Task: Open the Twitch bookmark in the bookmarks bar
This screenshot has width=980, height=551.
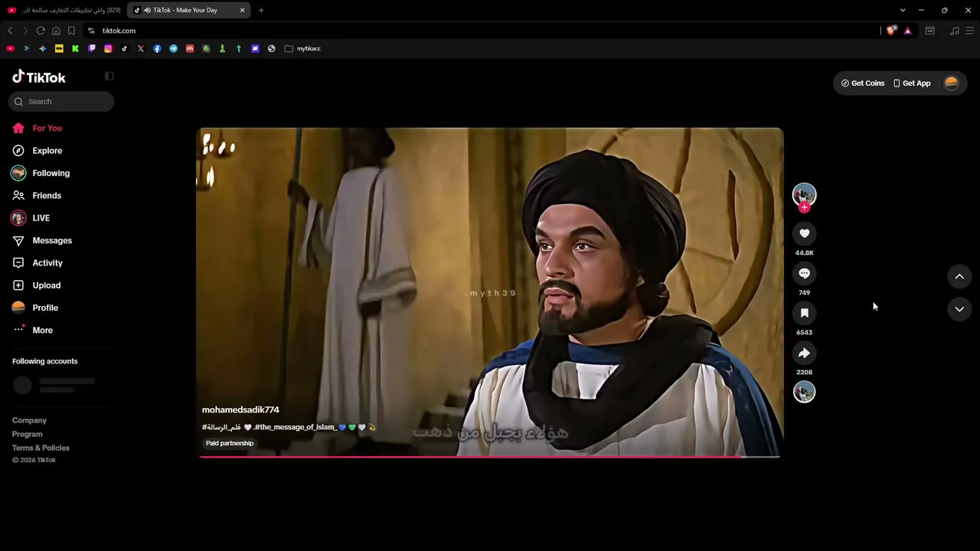Action: click(92, 48)
